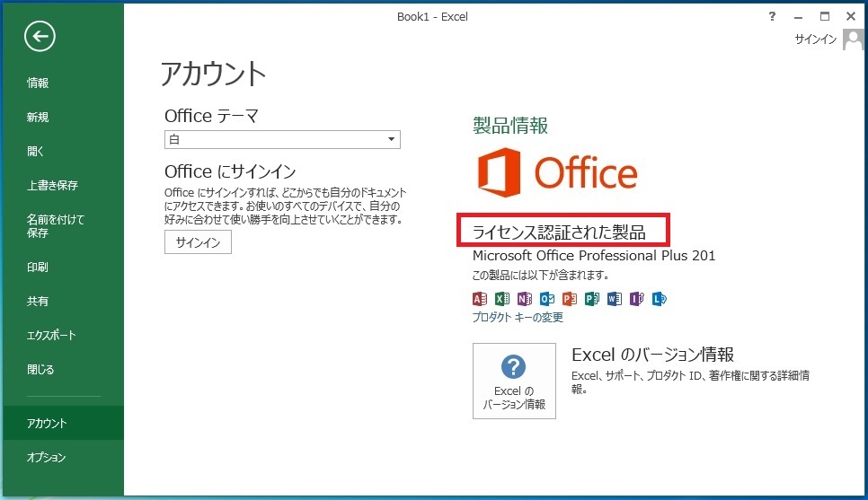Click the サインイン button under Office にサインイン
The image size is (868, 500).
[198, 242]
